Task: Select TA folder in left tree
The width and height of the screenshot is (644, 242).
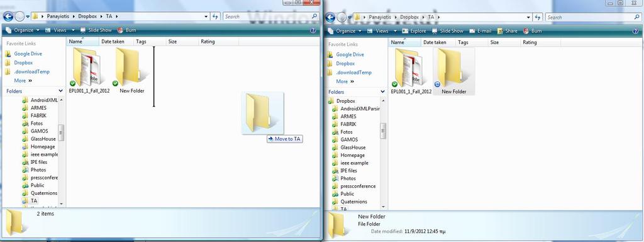Action: coord(34,201)
